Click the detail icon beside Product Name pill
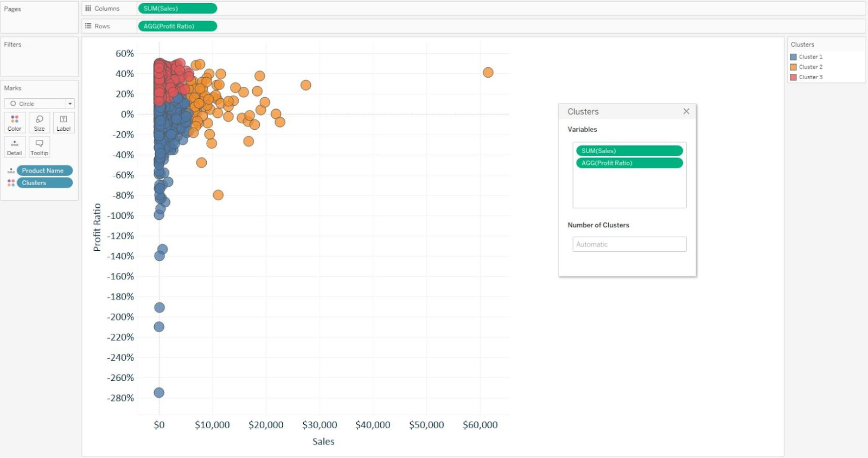The image size is (868, 458). (11, 171)
